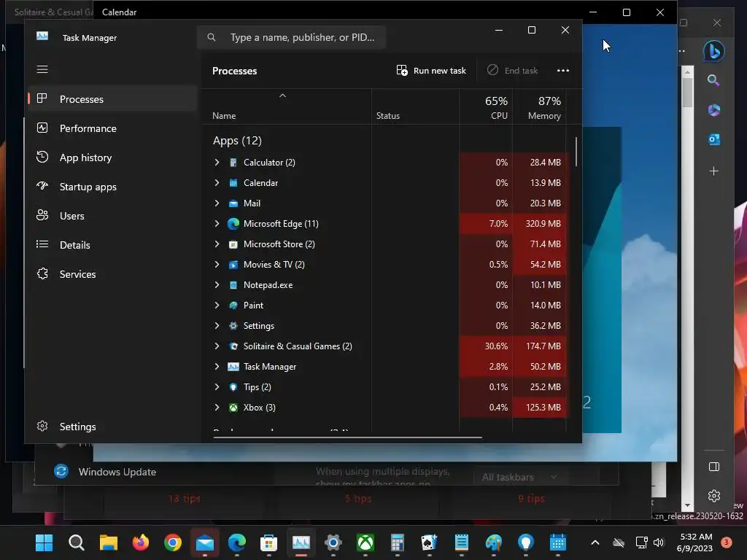This screenshot has height=560, width=747.
Task: Switch to Mail from the taskbar
Action: (205, 542)
